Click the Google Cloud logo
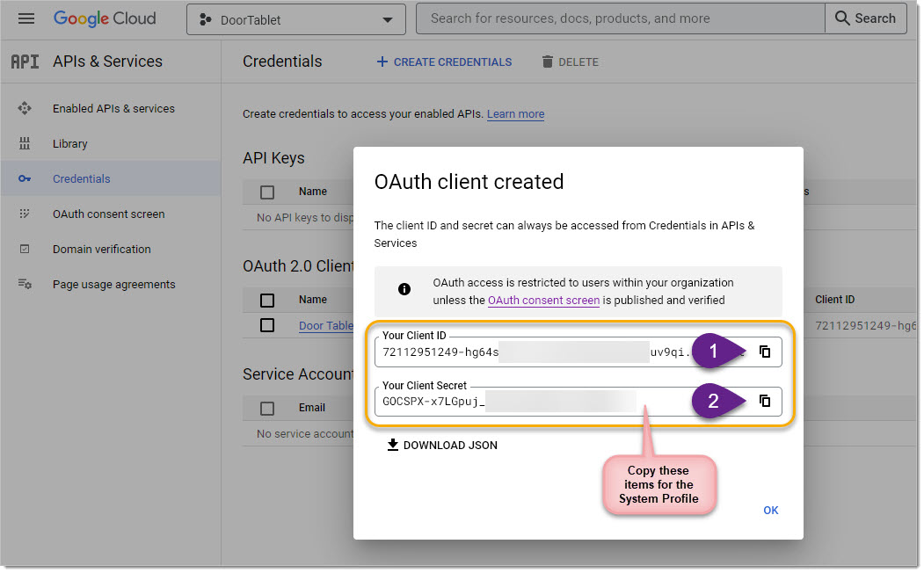 coord(105,18)
